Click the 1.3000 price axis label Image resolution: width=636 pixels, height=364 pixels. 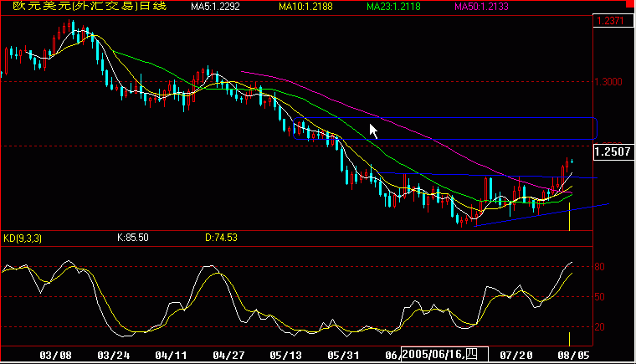pyautogui.click(x=608, y=82)
